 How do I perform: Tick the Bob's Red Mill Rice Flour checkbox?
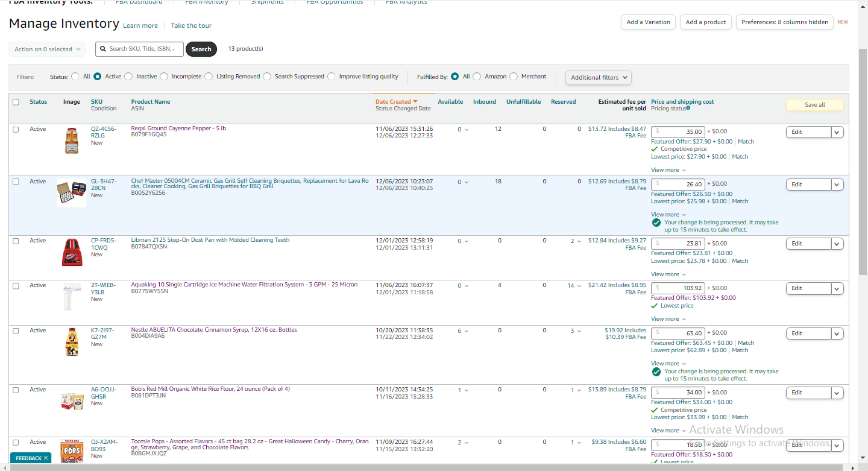[16, 390]
